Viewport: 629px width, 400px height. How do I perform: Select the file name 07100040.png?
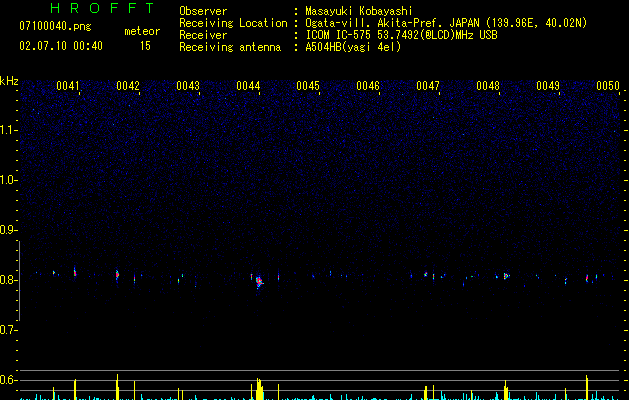(x=55, y=27)
